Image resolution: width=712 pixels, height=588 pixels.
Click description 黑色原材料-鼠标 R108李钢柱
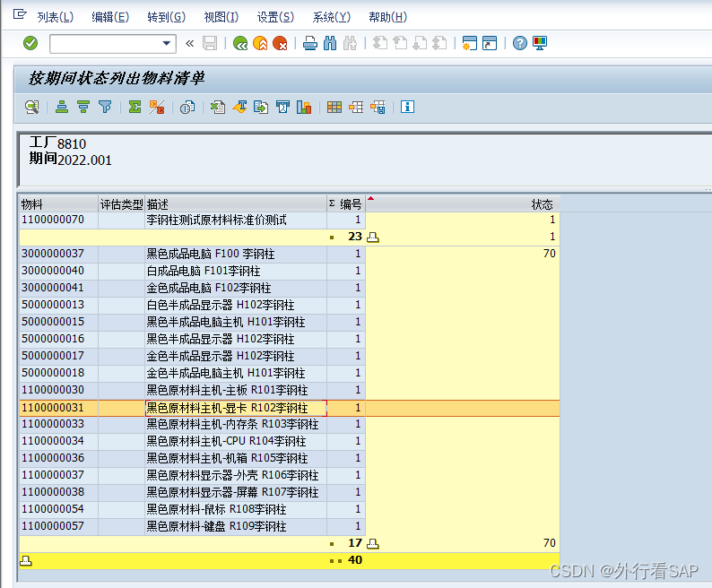[217, 509]
